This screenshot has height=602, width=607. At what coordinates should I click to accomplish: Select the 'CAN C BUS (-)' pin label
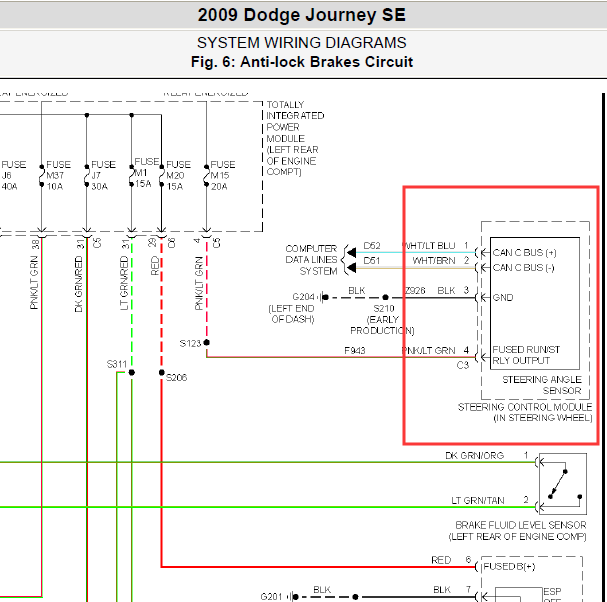(x=523, y=268)
